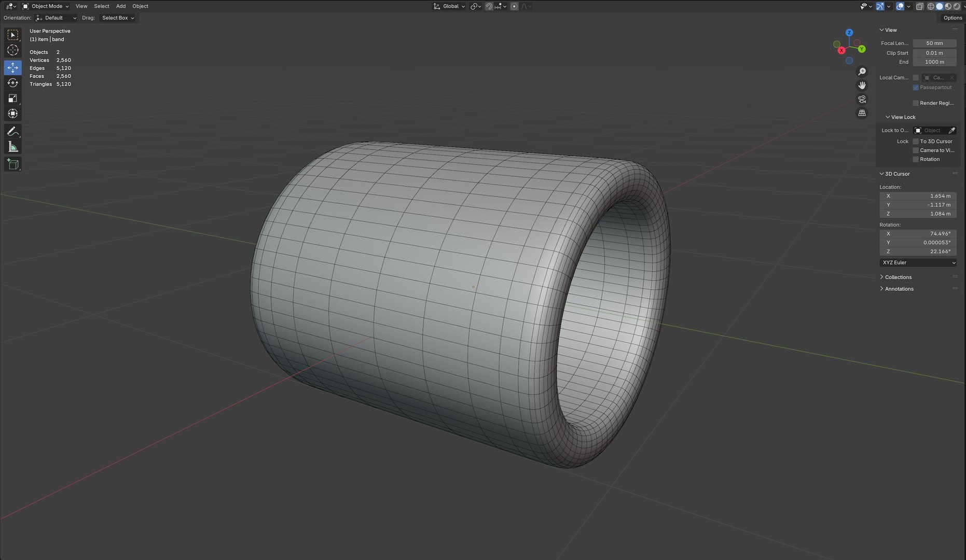Viewport: 966px width, 560px height.
Task: Expand the Collections panel
Action: (x=898, y=277)
